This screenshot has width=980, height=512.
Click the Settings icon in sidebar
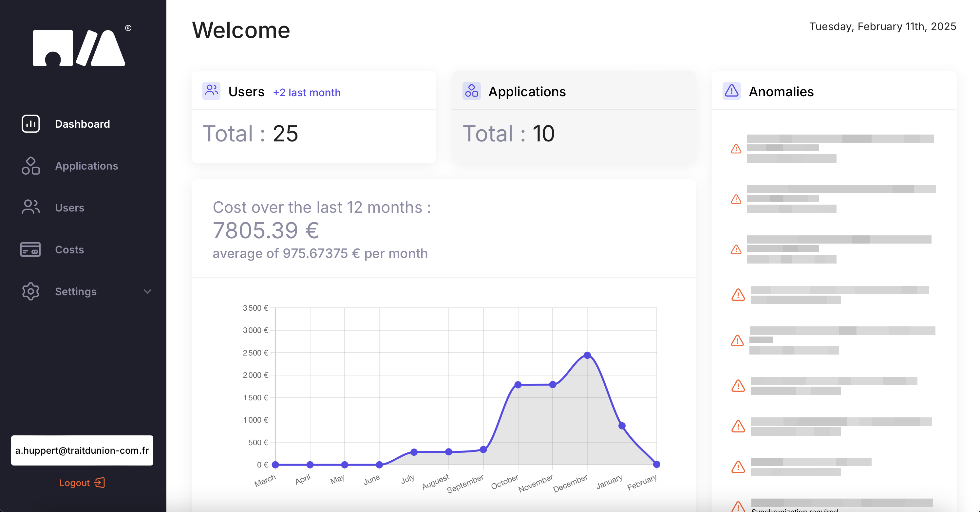tap(30, 291)
